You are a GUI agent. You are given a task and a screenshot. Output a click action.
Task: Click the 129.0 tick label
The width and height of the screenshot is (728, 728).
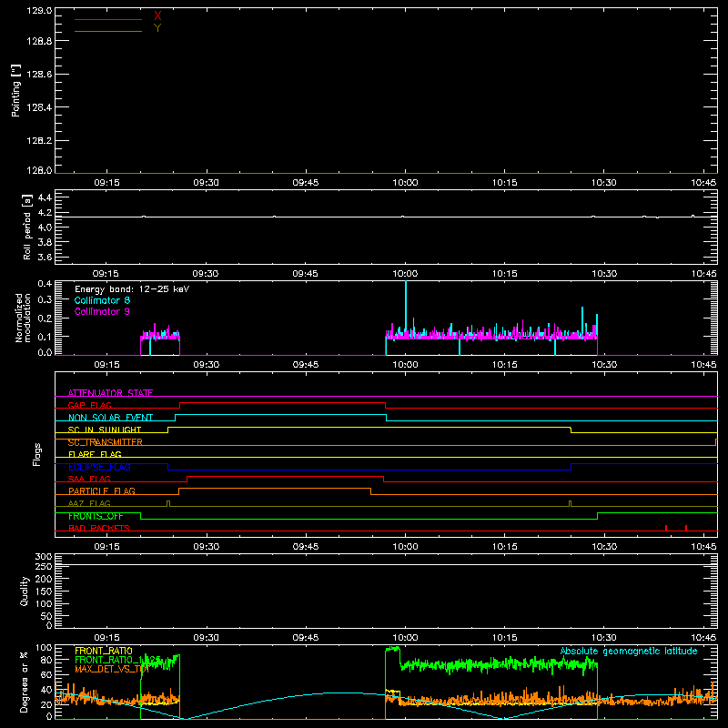[39, 11]
